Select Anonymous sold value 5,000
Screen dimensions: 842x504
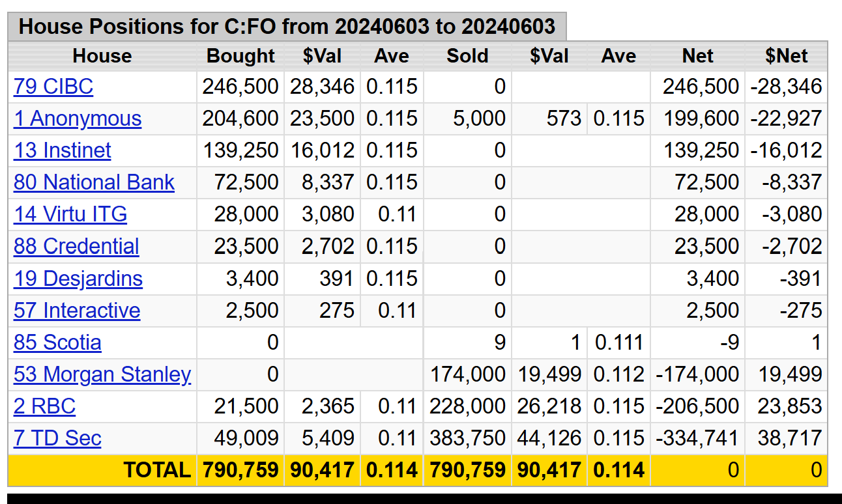[479, 119]
